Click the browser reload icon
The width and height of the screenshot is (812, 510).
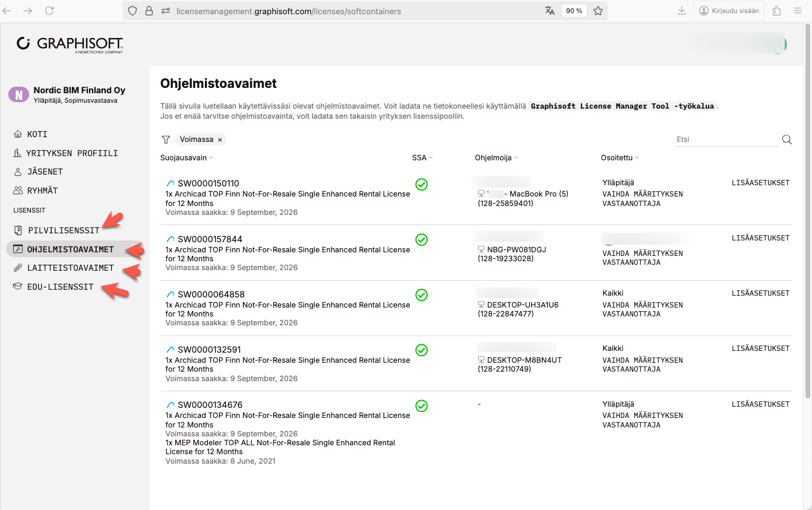coord(49,11)
